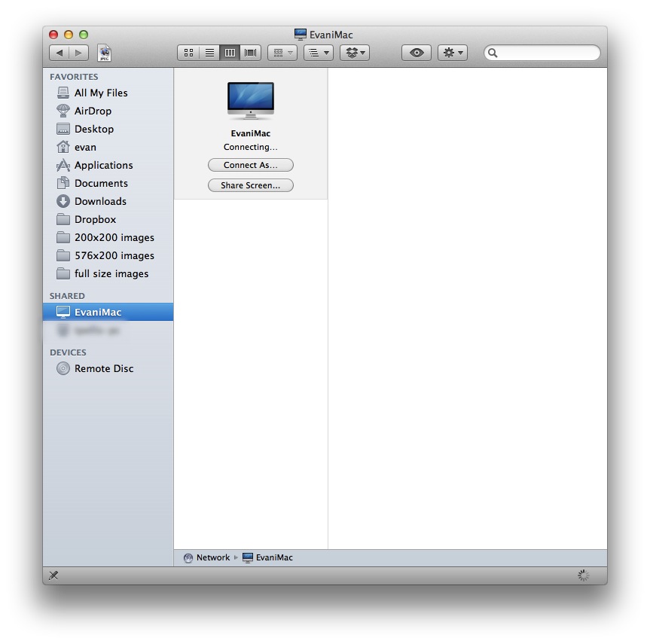The image size is (650, 644).
Task: Select the Downloads folder in sidebar
Action: click(100, 201)
